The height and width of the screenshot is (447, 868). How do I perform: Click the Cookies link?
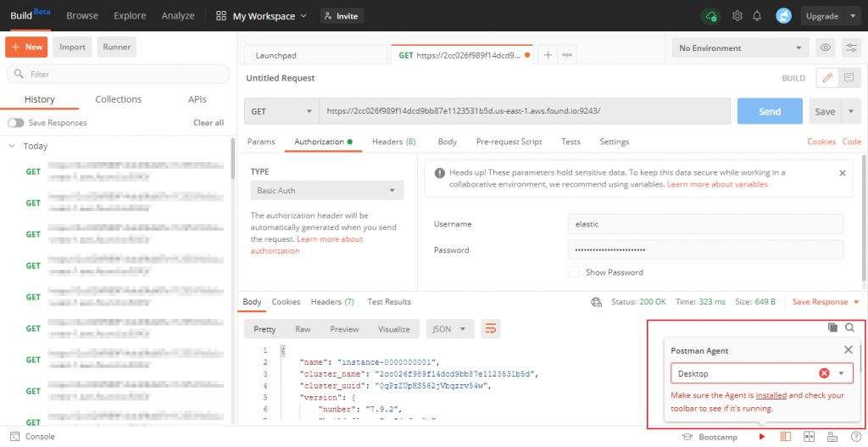coord(821,142)
